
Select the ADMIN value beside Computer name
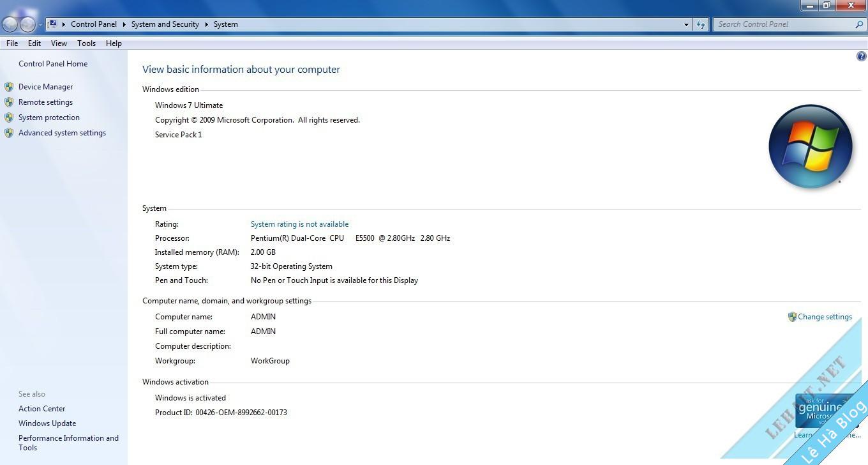click(263, 317)
